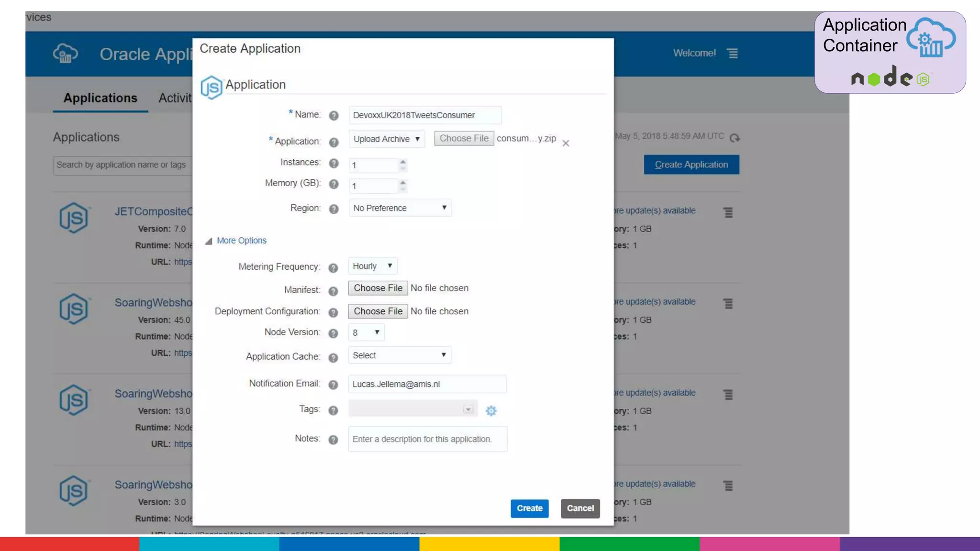Click the refresh icon next to timestamp
The image size is (980, 551).
pos(735,138)
